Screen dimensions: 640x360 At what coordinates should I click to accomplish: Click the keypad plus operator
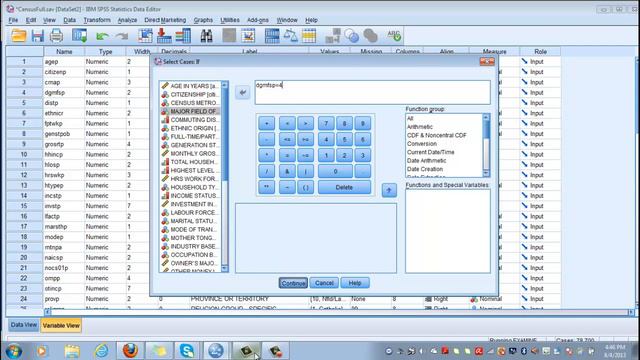pos(267,123)
